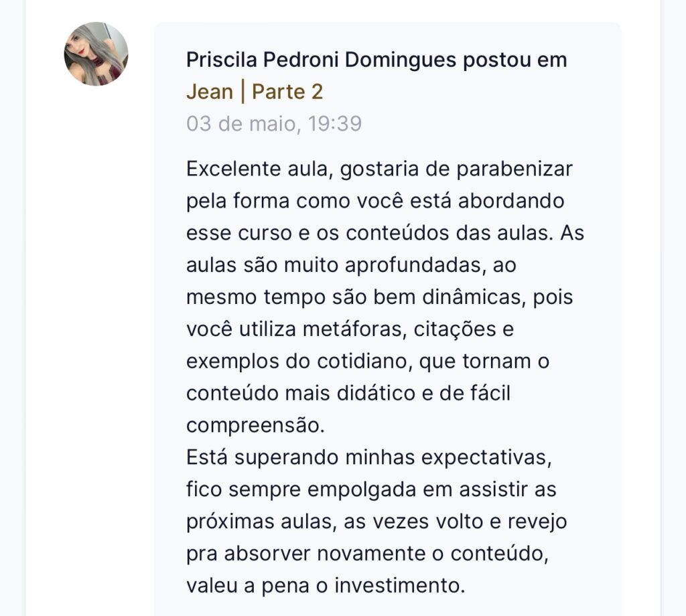Image resolution: width=686 pixels, height=616 pixels.
Task: Click the timestamp "03 de maio, 19:39"
Action: pos(274,124)
